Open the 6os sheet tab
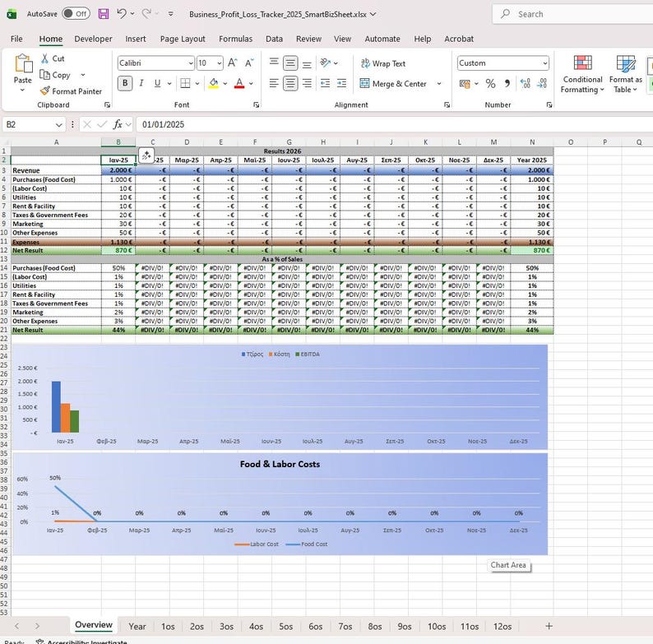This screenshot has width=653, height=644. click(x=315, y=626)
